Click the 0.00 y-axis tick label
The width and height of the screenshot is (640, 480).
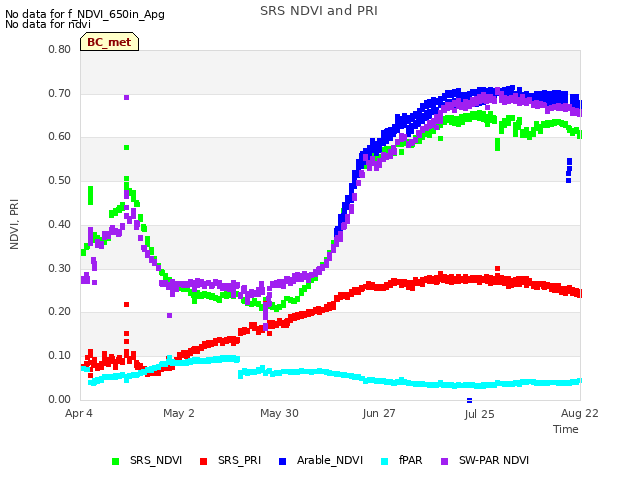(x=60, y=399)
